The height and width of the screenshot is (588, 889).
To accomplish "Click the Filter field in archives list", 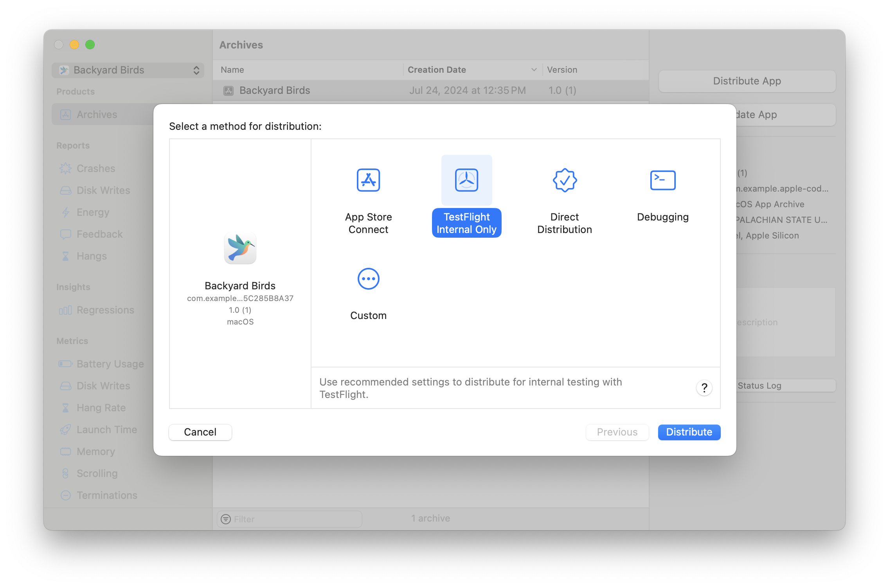I will [x=290, y=519].
